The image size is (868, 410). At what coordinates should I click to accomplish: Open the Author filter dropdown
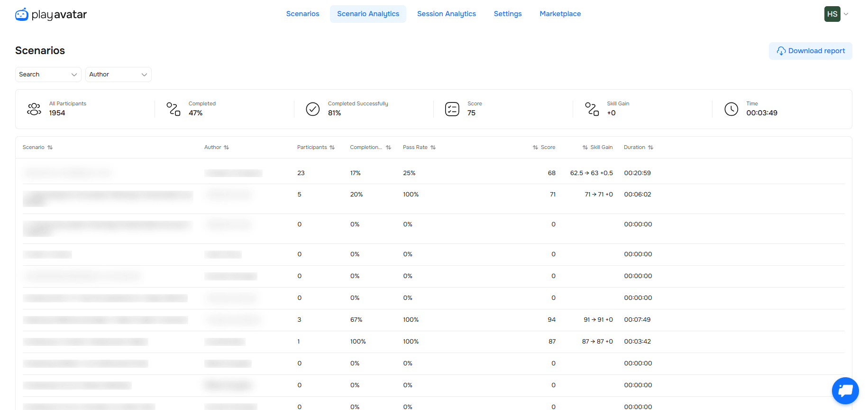118,75
